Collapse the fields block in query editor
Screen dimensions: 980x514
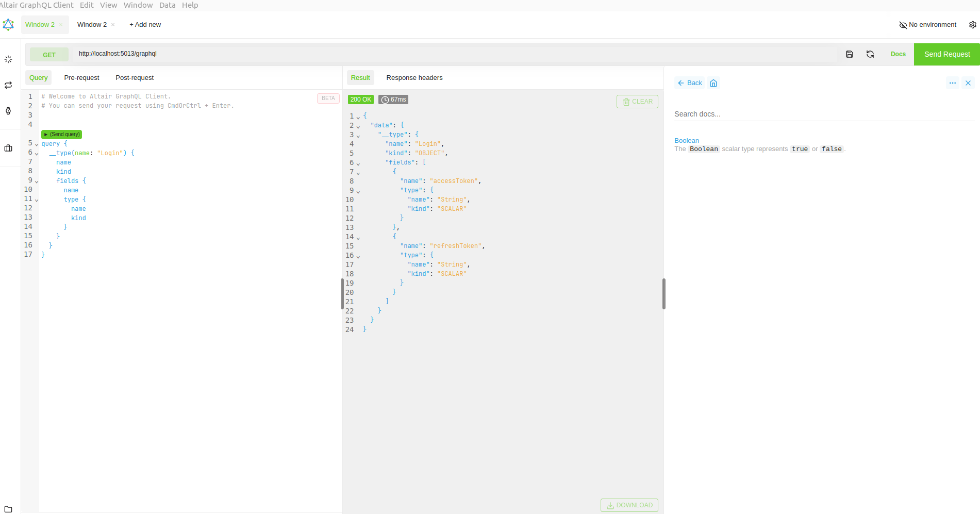(x=37, y=181)
